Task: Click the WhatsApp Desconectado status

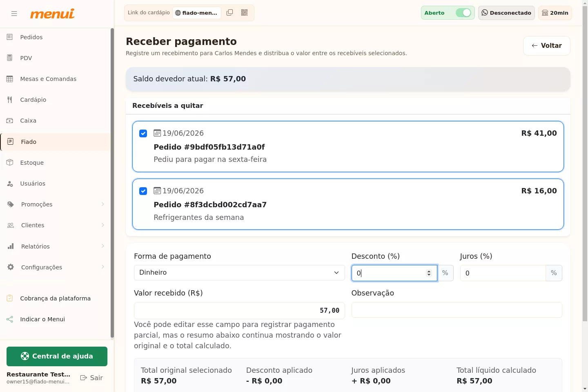Action: click(x=506, y=13)
